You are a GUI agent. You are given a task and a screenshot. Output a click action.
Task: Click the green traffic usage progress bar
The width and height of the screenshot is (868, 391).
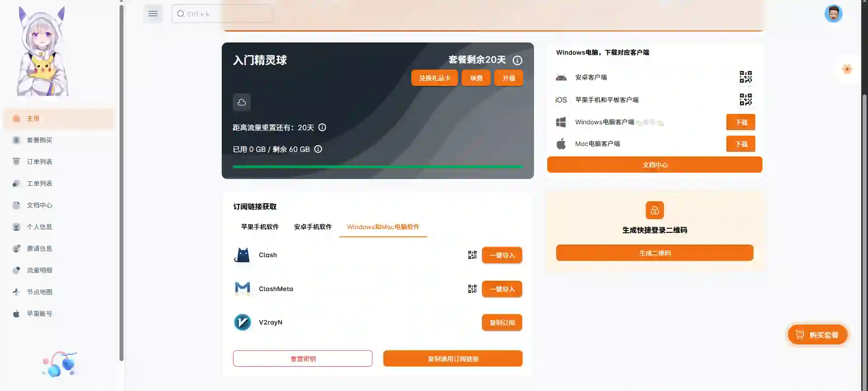coord(377,167)
